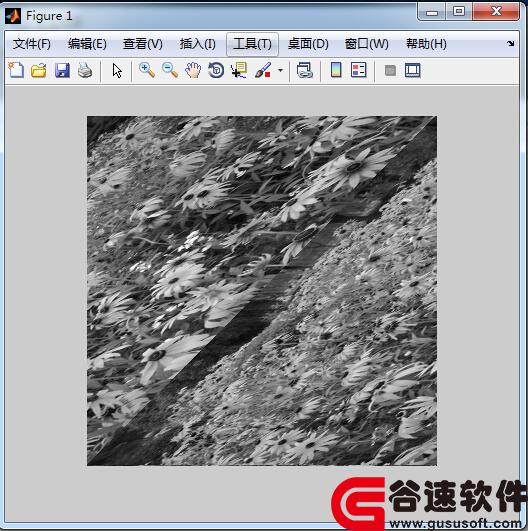Open the 工具(T) menu
Image resolution: width=528 pixels, height=531 pixels.
[252, 44]
